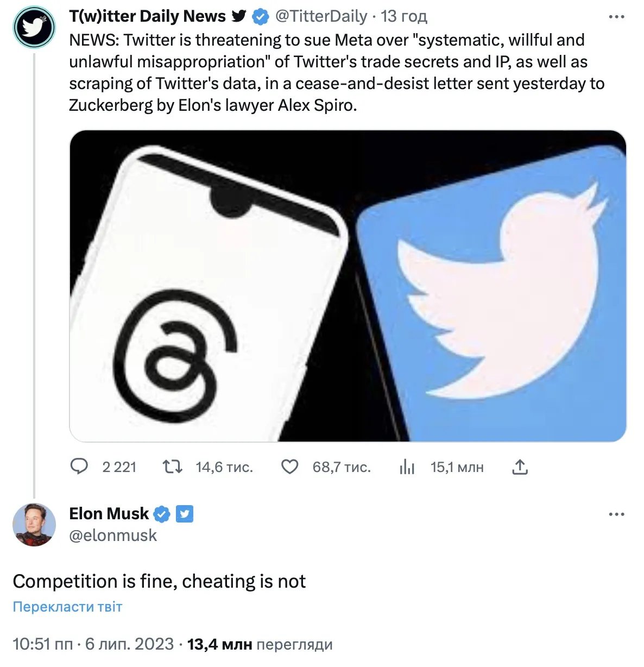Click the square Twitter affiliation badge
This screenshot has height=667, width=644.
point(185,514)
